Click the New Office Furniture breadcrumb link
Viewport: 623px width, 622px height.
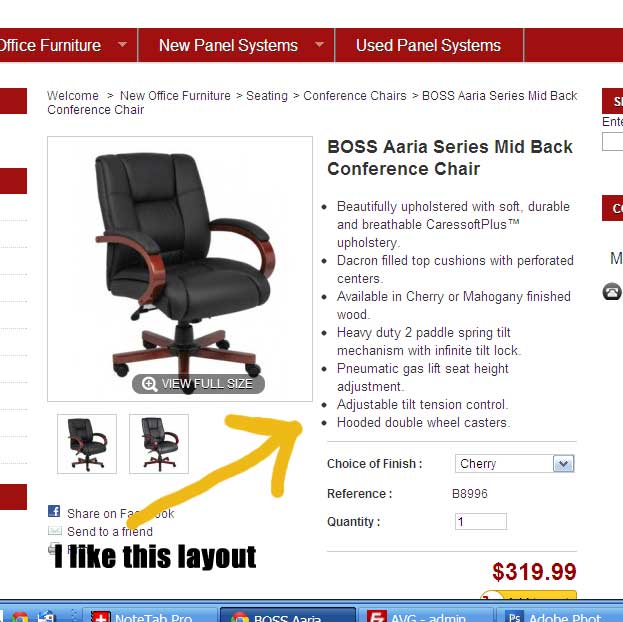pos(175,96)
